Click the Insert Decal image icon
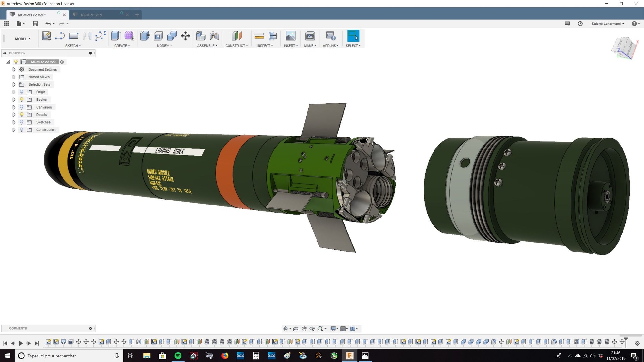The width and height of the screenshot is (644, 362). (x=290, y=36)
